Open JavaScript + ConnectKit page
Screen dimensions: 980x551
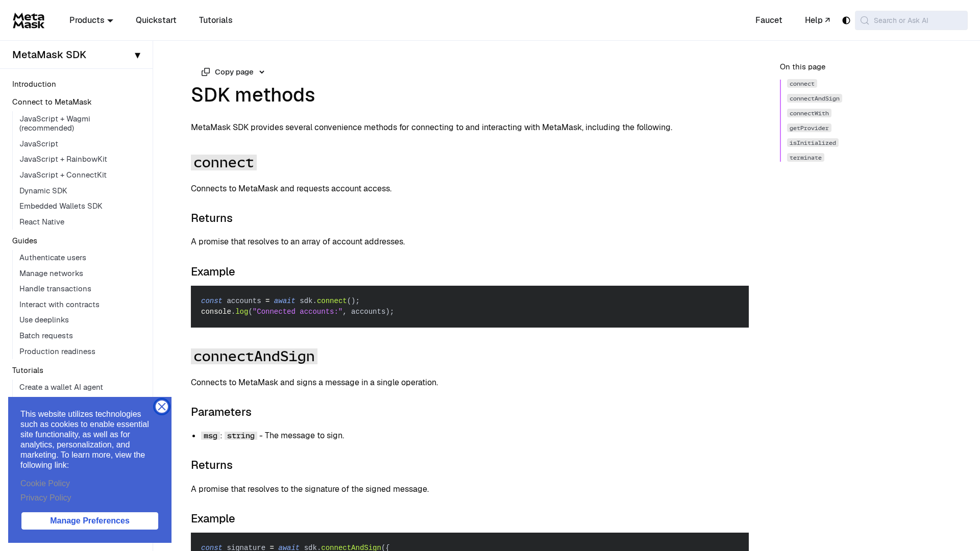(63, 175)
